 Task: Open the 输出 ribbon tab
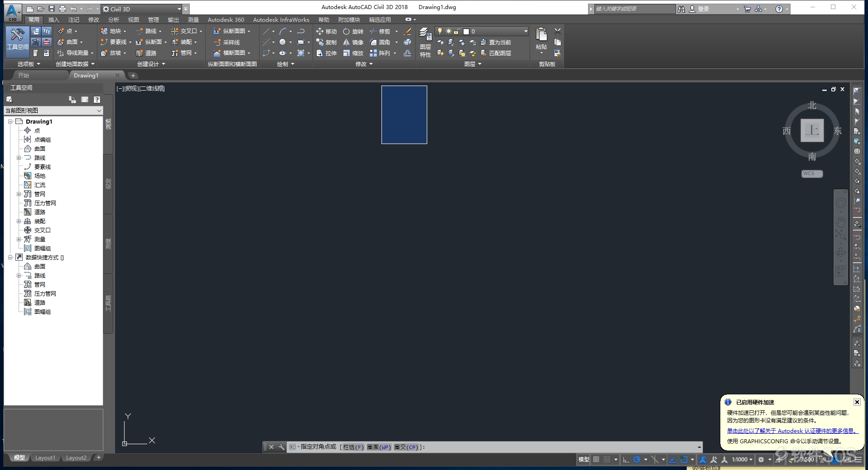173,19
